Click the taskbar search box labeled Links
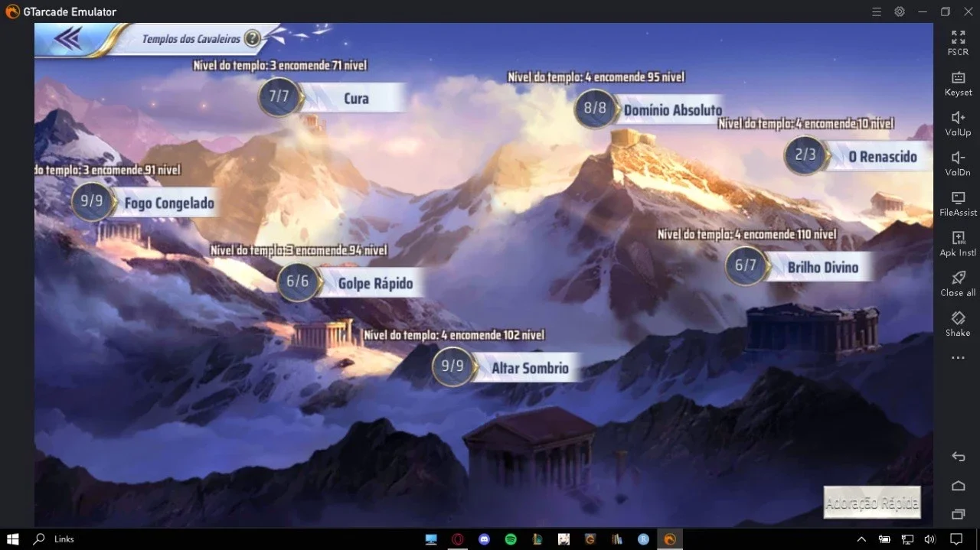 pyautogui.click(x=64, y=539)
